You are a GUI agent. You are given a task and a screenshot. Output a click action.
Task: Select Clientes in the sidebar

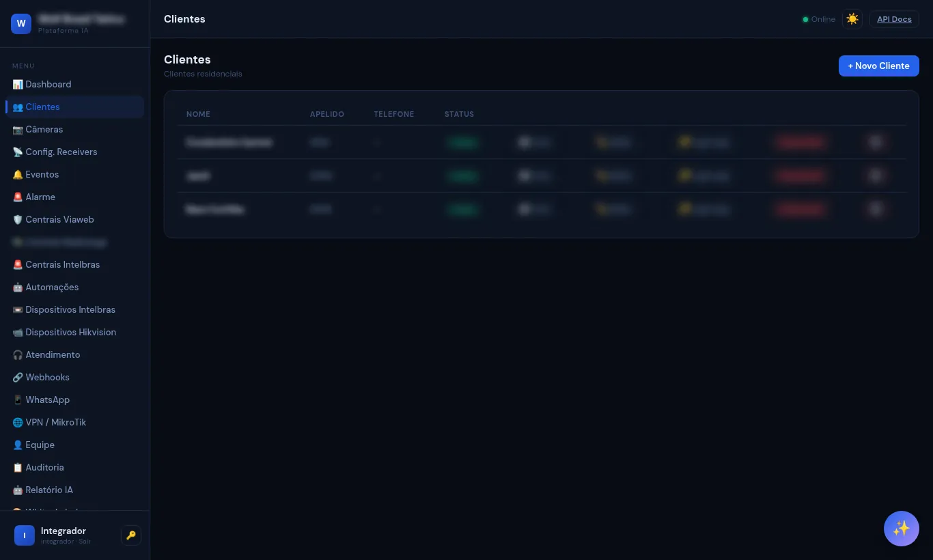point(75,107)
